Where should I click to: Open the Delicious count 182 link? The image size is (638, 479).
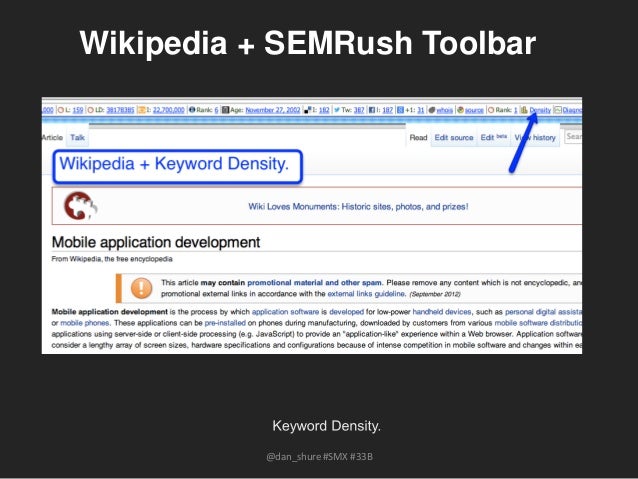[x=324, y=110]
